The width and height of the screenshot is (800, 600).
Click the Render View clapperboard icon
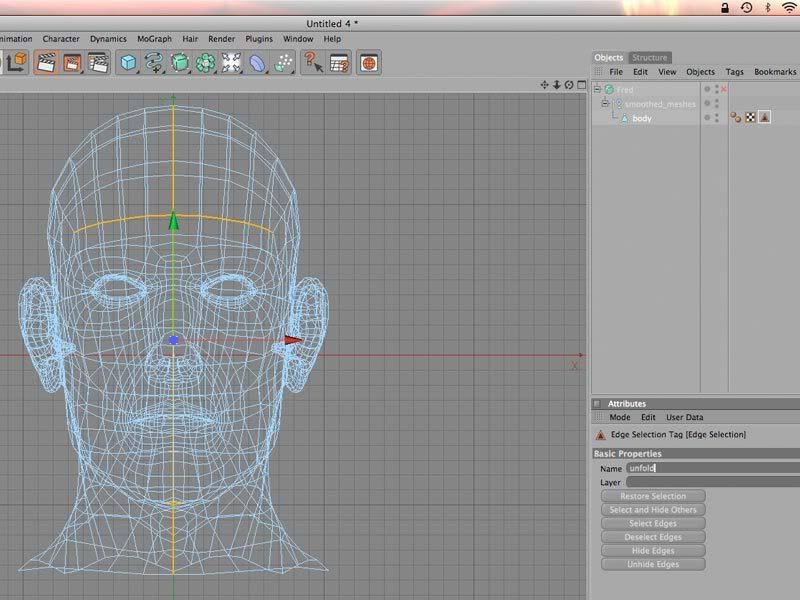(x=46, y=63)
